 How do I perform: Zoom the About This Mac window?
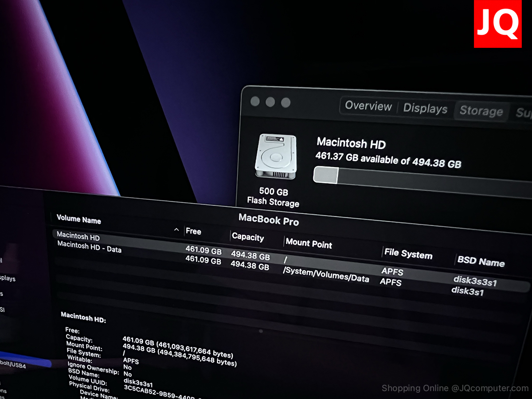[x=286, y=103]
